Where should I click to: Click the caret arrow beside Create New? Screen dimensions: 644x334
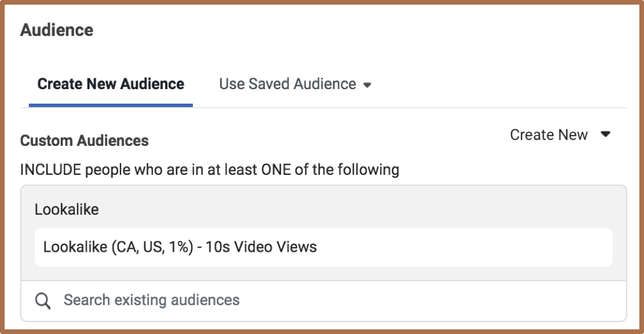606,134
